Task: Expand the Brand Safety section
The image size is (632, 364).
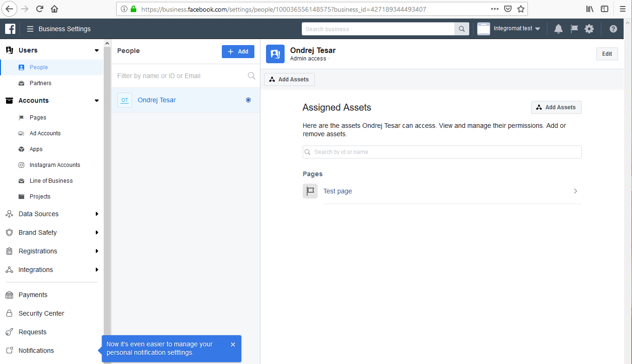Action: (97, 232)
